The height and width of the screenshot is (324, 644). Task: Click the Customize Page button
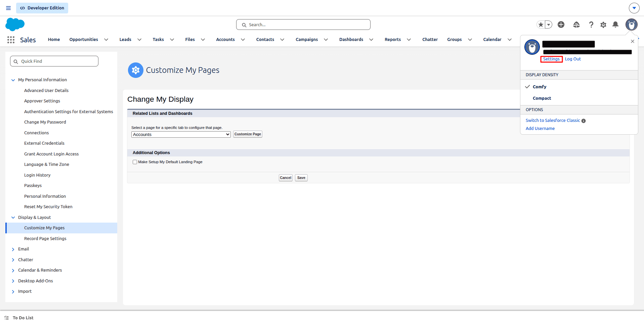tap(248, 134)
